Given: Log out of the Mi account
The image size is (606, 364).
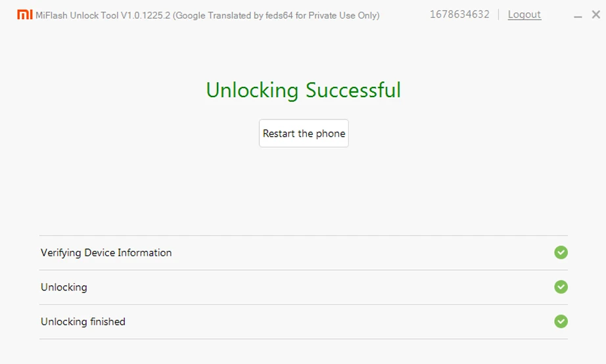Looking at the screenshot, I should [x=524, y=14].
